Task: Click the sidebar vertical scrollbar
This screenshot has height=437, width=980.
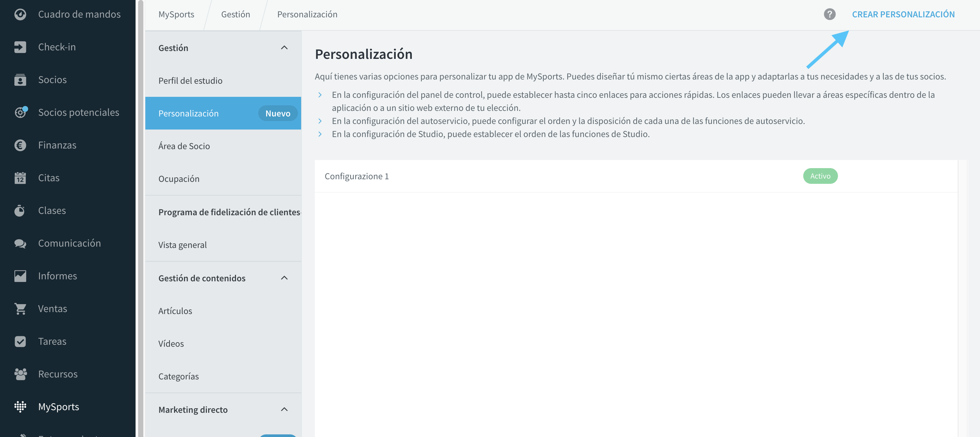Action: click(140, 218)
